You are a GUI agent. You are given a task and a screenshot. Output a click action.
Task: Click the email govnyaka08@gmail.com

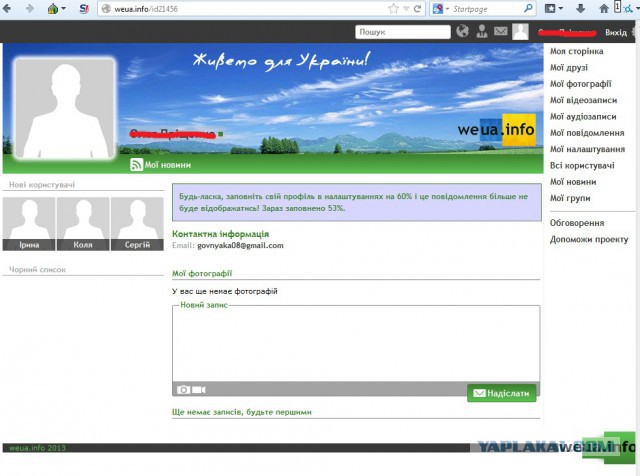pos(240,245)
